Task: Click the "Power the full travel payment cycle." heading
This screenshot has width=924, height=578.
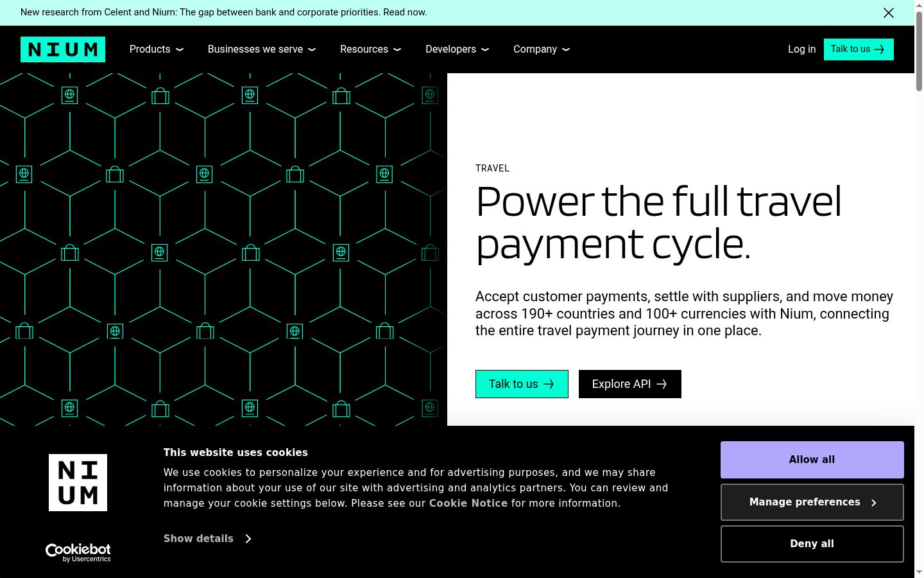Action: 658,223
